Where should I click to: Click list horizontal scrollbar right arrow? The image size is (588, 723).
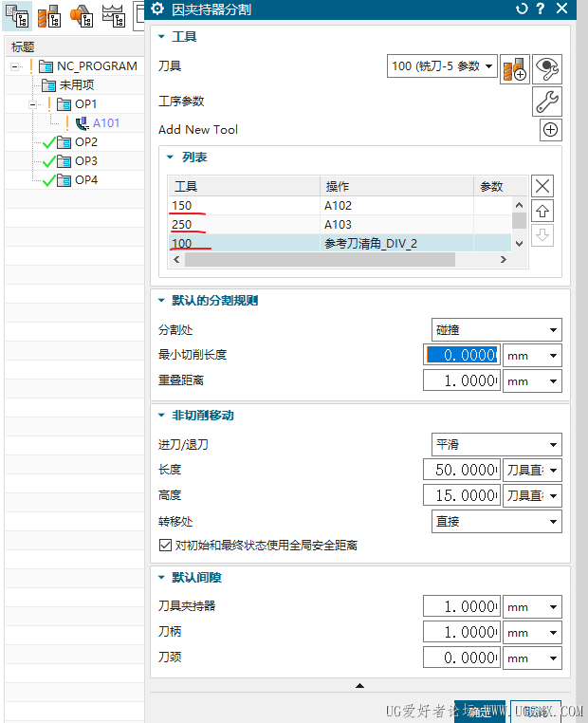504,260
